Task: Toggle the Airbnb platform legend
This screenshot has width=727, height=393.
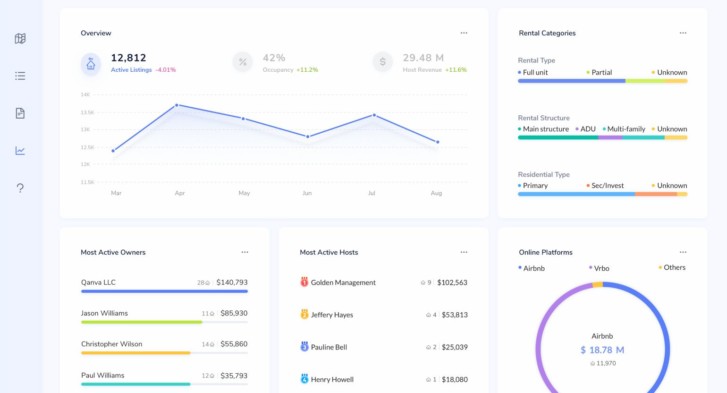Action: (531, 268)
